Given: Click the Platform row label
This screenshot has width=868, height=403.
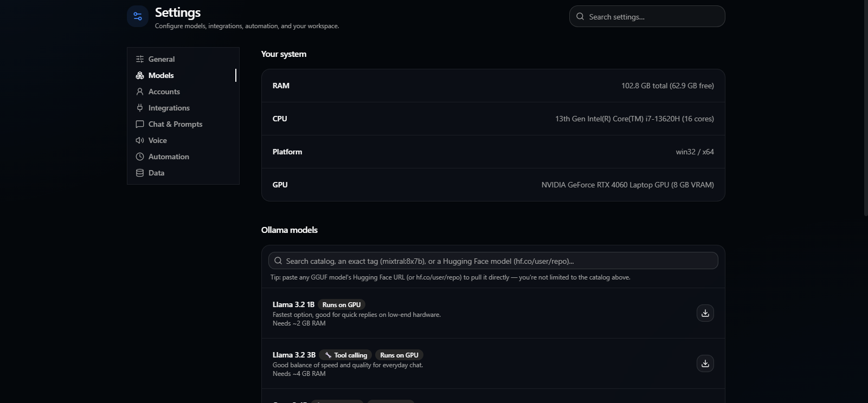Looking at the screenshot, I should pos(287,152).
